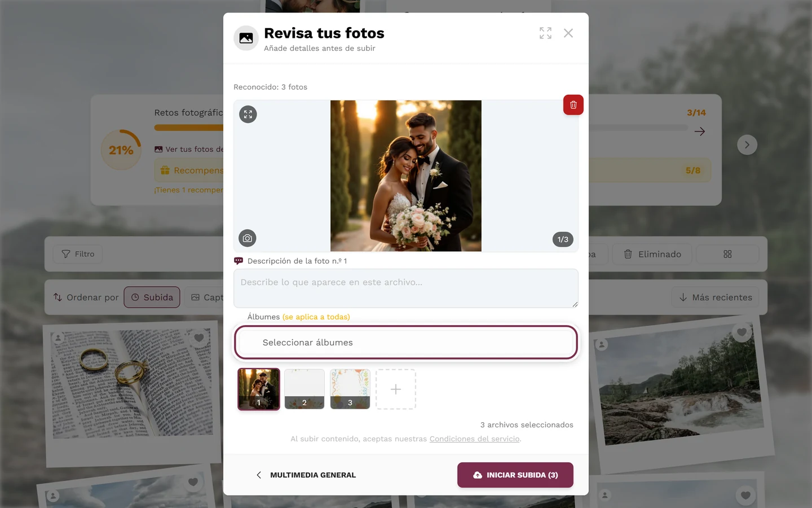The image size is (812, 508).
Task: Open the Seleccionar álbumes dropdown
Action: [406, 343]
